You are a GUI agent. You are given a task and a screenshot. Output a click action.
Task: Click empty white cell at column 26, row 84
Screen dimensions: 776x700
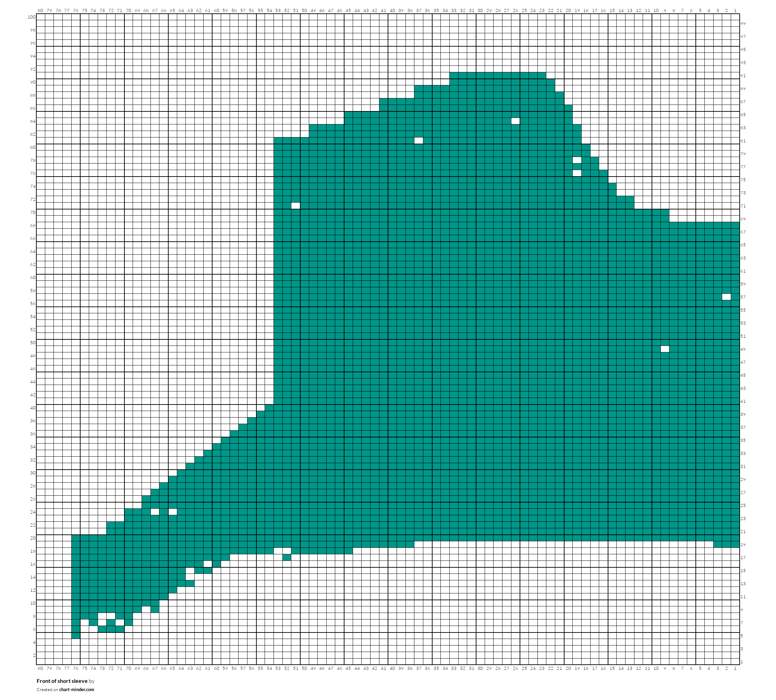coord(516,121)
